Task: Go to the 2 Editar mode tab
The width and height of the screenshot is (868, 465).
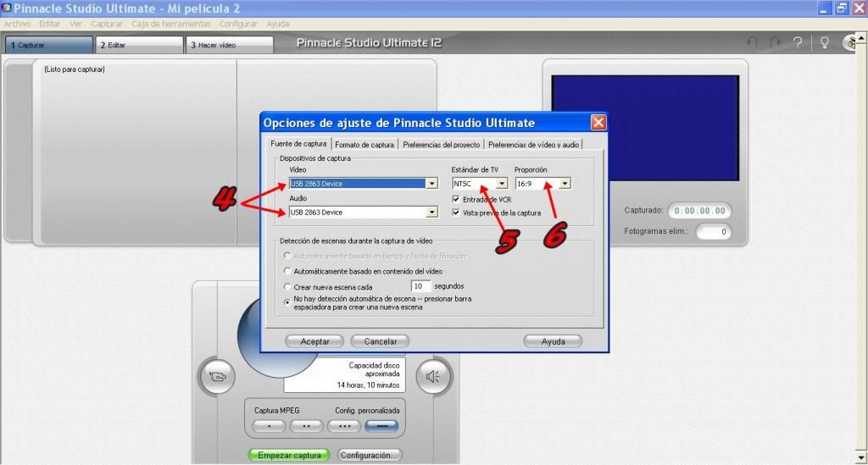Action: pyautogui.click(x=139, y=45)
